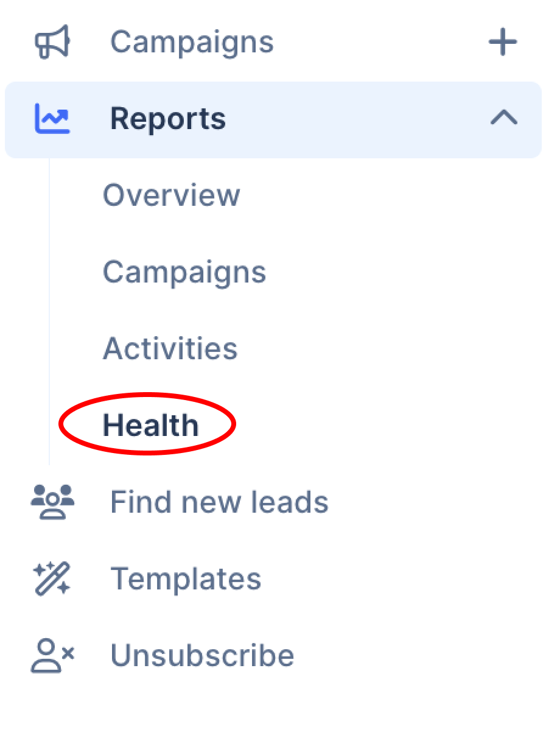This screenshot has height=738, width=560.
Task: Collapse the Reports section using chevron
Action: [x=504, y=118]
